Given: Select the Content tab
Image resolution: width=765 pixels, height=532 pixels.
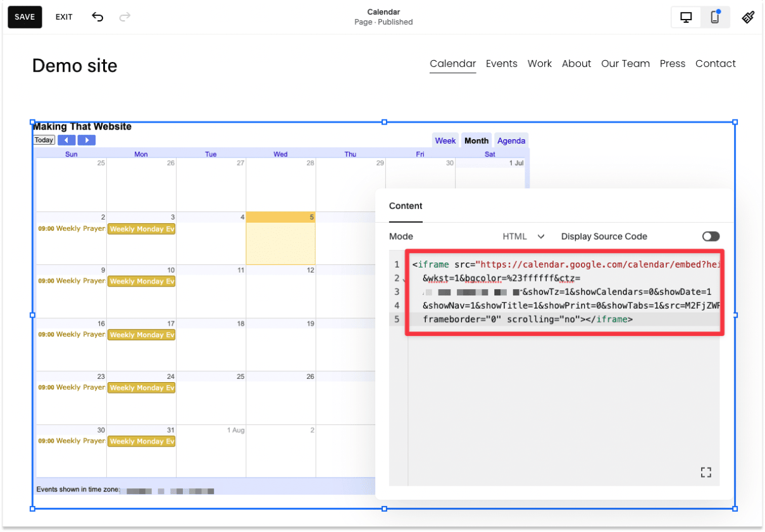Looking at the screenshot, I should click(x=406, y=206).
